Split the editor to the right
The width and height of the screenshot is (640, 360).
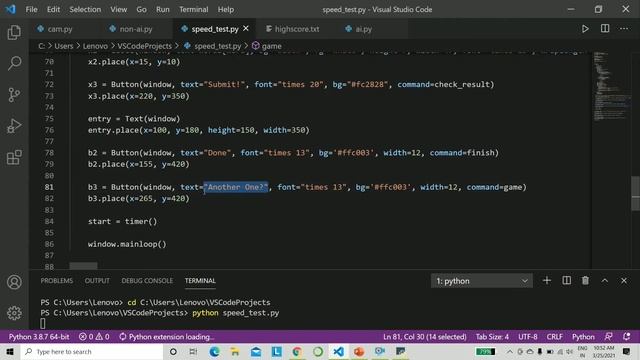tap(605, 29)
